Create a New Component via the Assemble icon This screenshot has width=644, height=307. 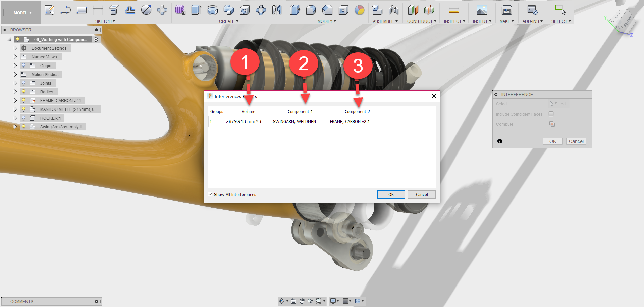pyautogui.click(x=377, y=10)
